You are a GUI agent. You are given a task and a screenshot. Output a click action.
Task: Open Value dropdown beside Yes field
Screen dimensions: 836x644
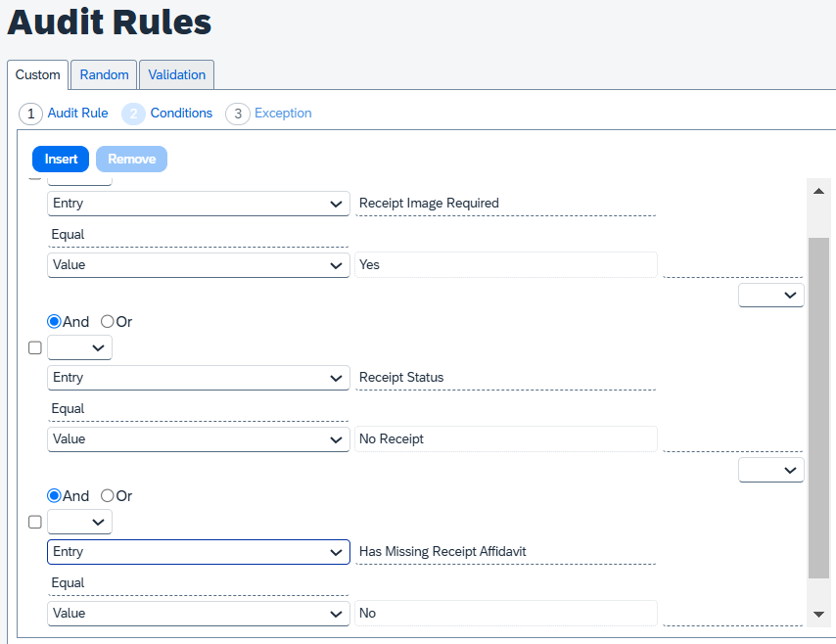(x=199, y=265)
